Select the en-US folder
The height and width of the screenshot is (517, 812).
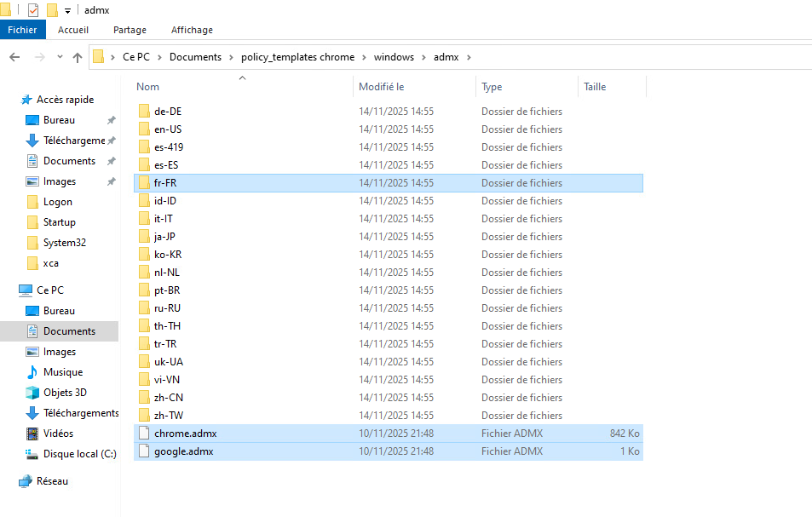167,129
